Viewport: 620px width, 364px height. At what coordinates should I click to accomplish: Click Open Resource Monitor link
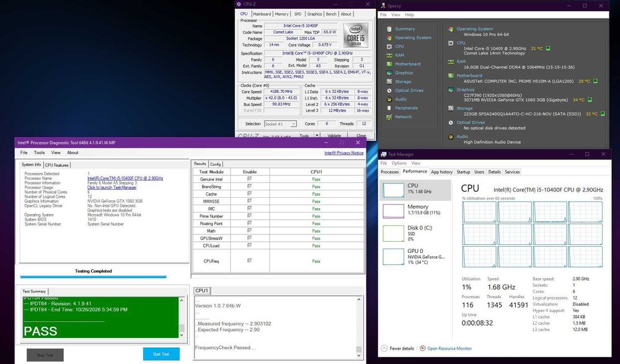(x=449, y=348)
